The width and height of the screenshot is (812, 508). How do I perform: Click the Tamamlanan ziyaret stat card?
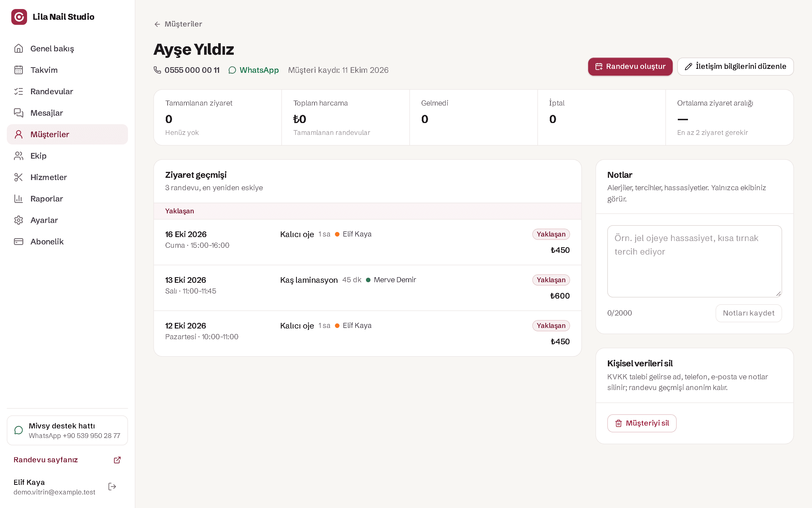point(218,117)
